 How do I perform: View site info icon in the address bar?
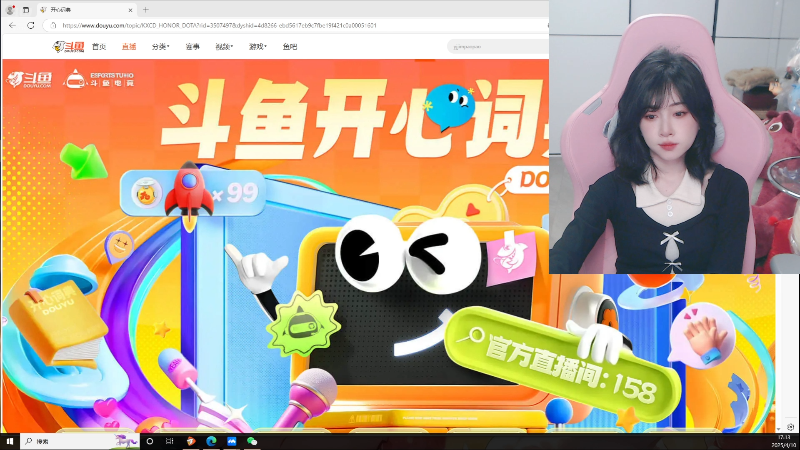pos(53,25)
